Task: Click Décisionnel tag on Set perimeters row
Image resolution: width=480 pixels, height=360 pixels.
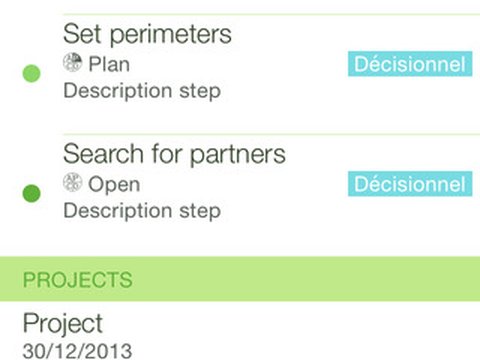Action: 410,64
